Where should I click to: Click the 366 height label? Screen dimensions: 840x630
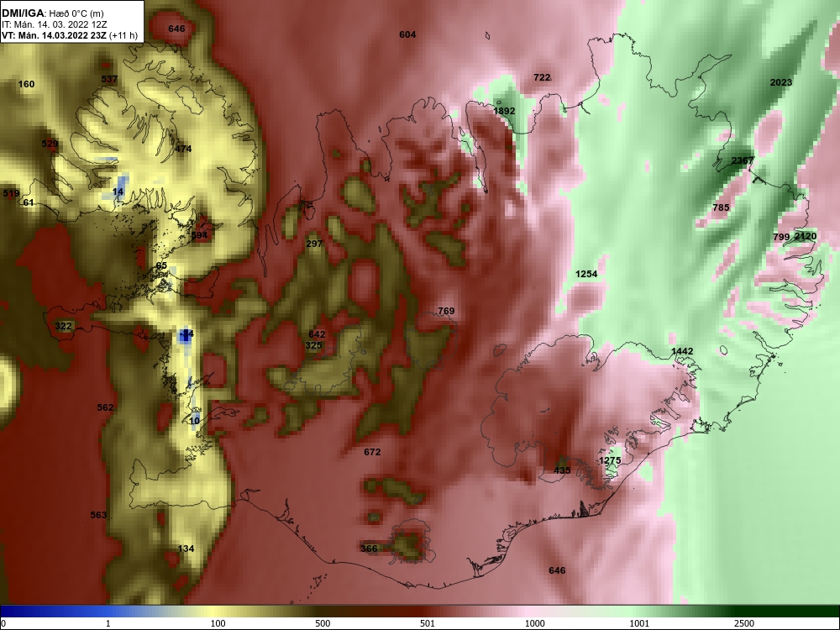point(369,548)
